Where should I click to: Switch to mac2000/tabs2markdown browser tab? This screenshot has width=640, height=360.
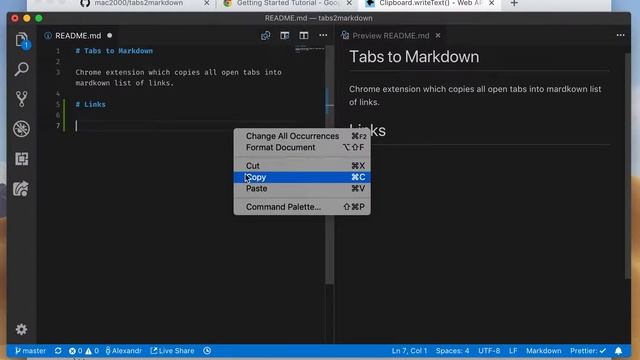(139, 4)
